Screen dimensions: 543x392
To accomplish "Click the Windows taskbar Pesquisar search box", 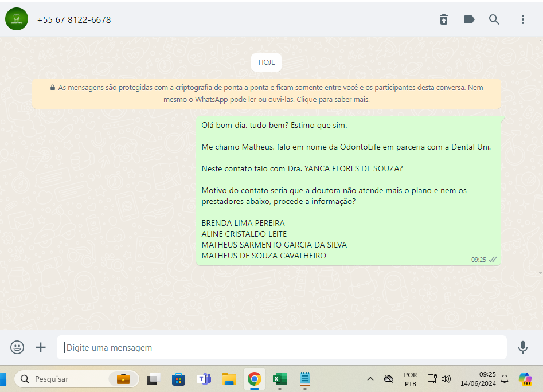I will coord(76,379).
